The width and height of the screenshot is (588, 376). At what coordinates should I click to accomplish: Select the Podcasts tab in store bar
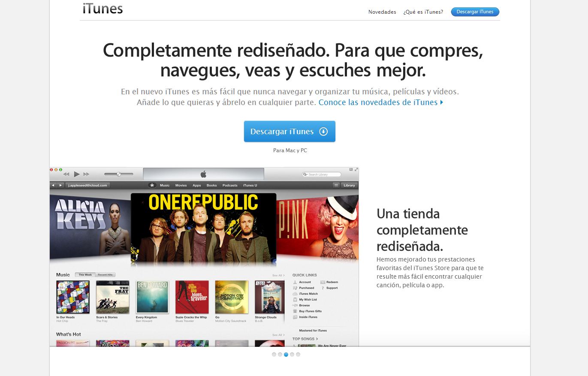(x=230, y=185)
